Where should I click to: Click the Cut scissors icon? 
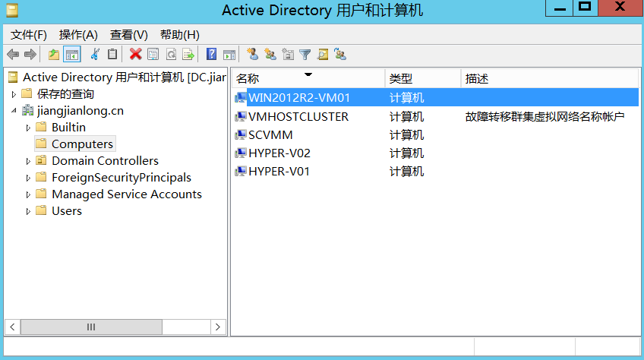95,54
